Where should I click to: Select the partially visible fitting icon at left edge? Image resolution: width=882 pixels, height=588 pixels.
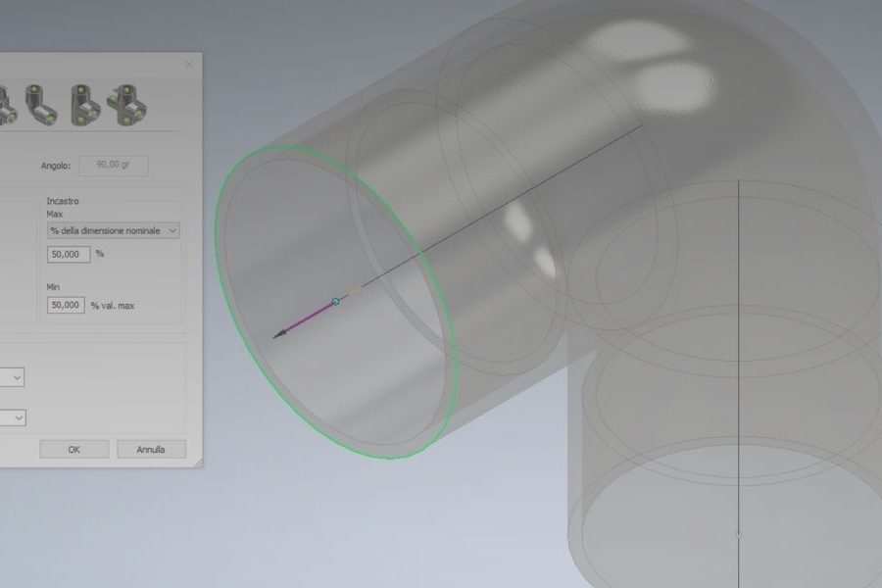[7, 106]
